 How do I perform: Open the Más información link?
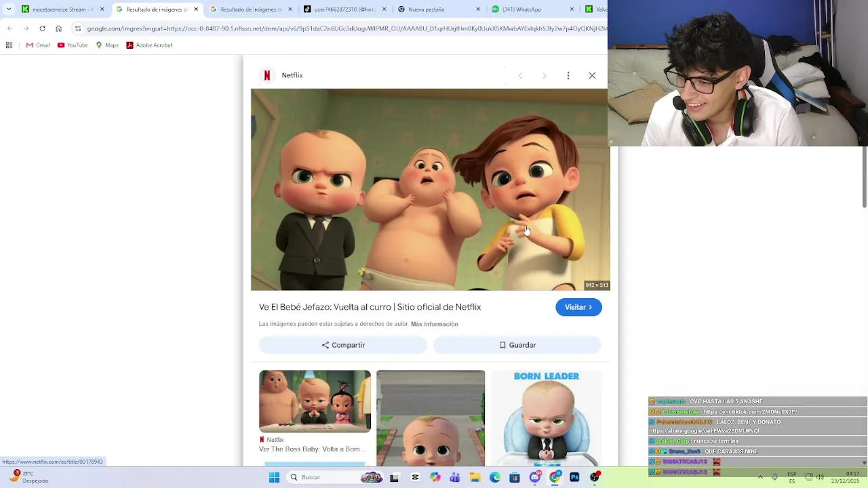tap(434, 324)
